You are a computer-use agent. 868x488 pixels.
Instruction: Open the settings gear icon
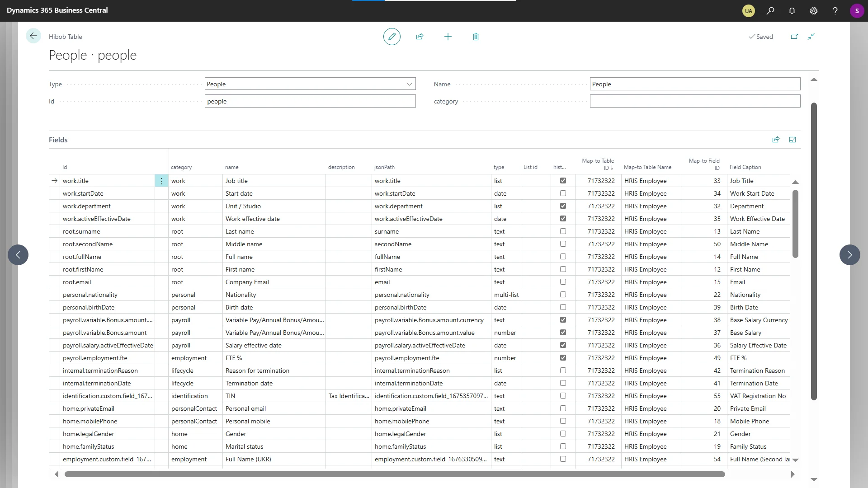tap(813, 11)
